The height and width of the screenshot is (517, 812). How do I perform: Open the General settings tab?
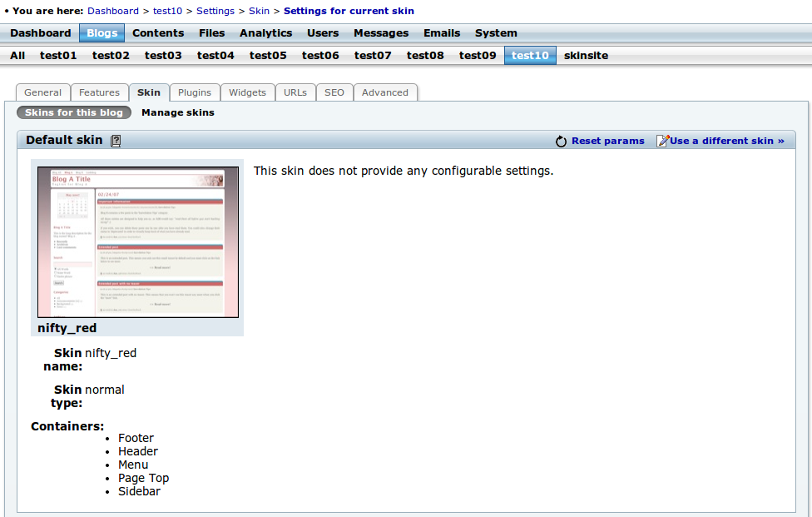(43, 92)
